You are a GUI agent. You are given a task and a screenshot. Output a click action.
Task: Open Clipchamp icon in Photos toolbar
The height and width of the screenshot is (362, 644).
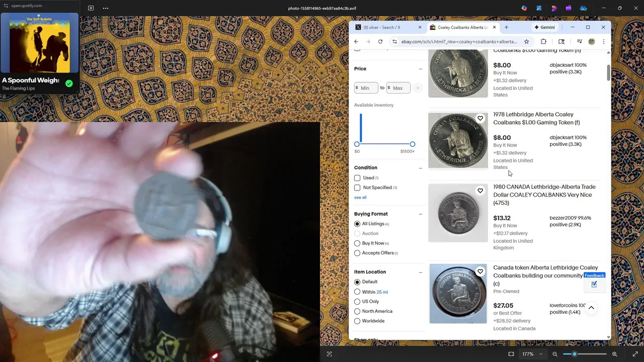[569, 8]
